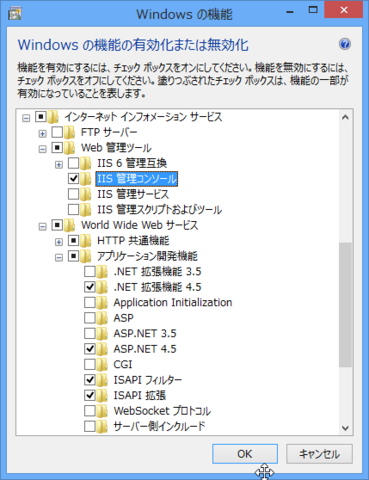Image resolution: width=369 pixels, height=480 pixels.
Task: Collapse インターネット インフォメーション サービス node
Action: (26, 118)
